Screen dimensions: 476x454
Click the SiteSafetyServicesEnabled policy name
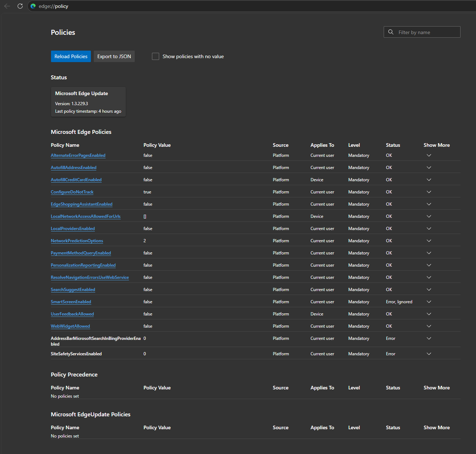point(76,354)
